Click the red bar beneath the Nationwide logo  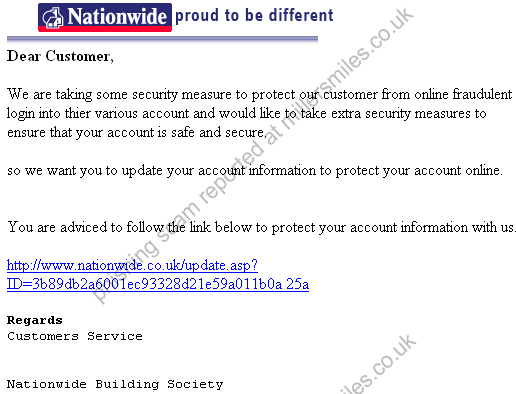105,29
